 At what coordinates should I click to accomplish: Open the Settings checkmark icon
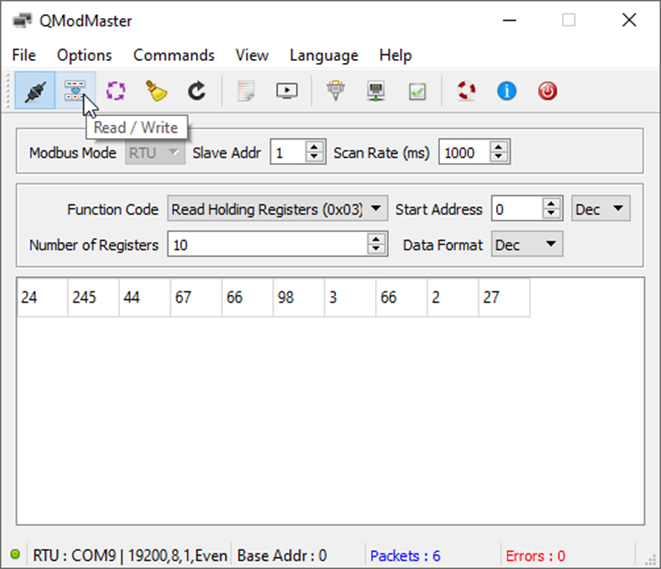[x=417, y=91]
